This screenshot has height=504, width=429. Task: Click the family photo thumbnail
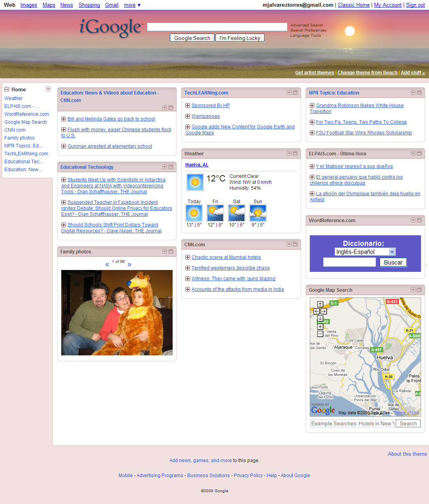pos(117,313)
